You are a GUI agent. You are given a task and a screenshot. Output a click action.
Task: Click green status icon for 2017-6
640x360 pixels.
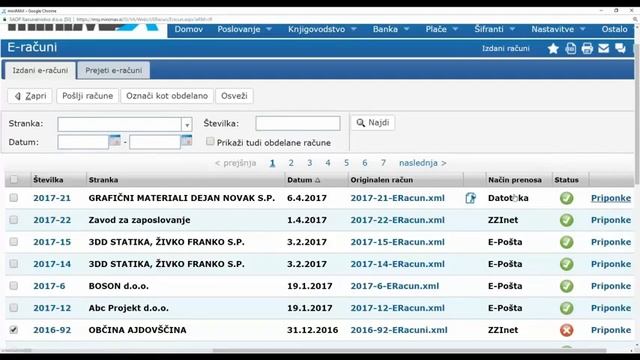click(567, 286)
